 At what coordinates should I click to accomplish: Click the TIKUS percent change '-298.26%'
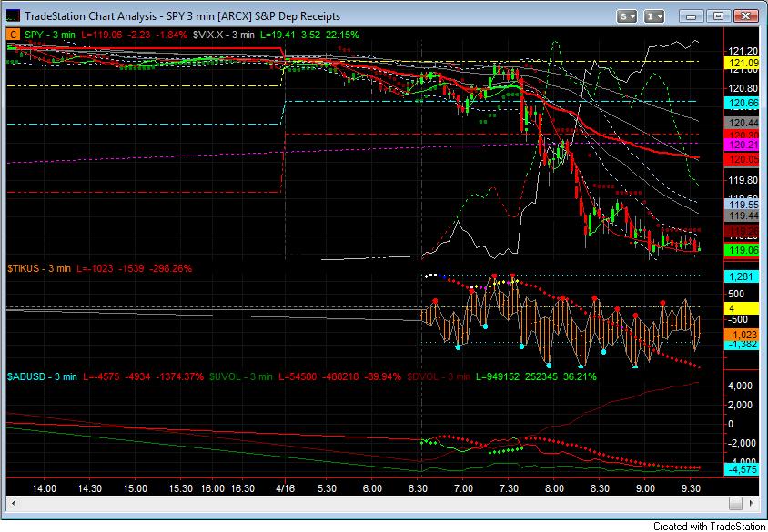[x=170, y=268]
